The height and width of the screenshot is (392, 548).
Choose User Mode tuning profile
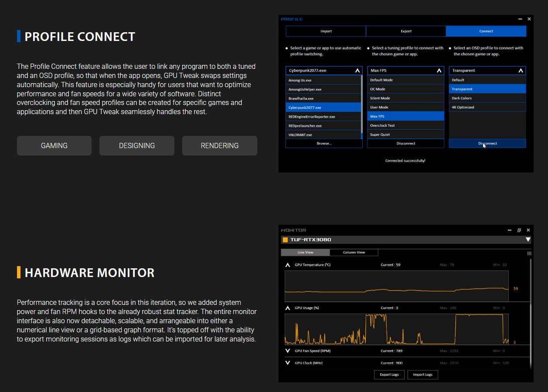406,108
